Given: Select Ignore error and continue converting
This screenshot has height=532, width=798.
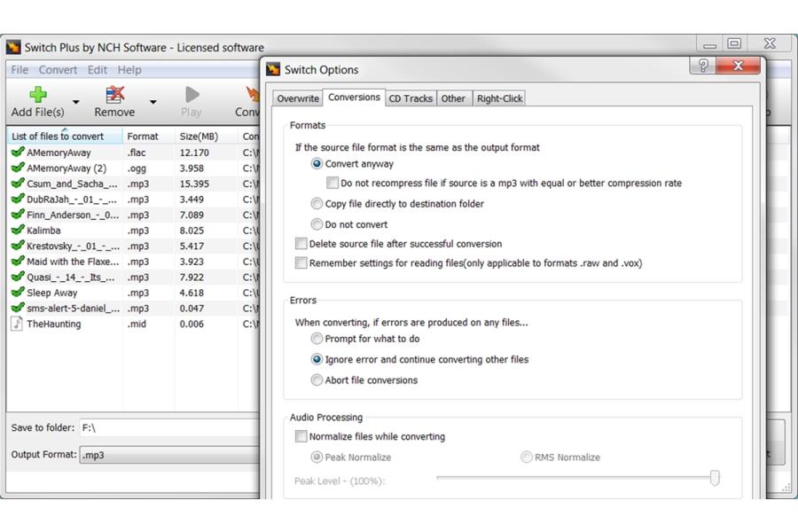Looking at the screenshot, I should point(317,359).
